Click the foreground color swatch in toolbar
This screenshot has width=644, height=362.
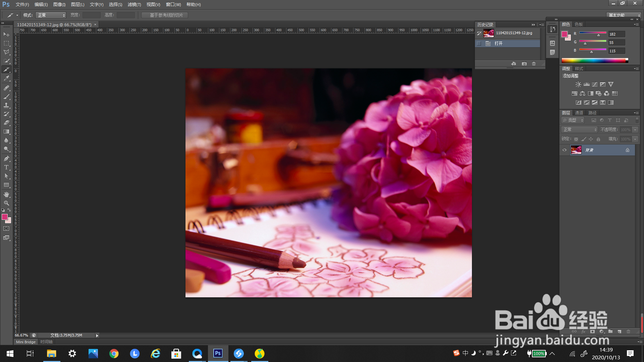point(4,217)
